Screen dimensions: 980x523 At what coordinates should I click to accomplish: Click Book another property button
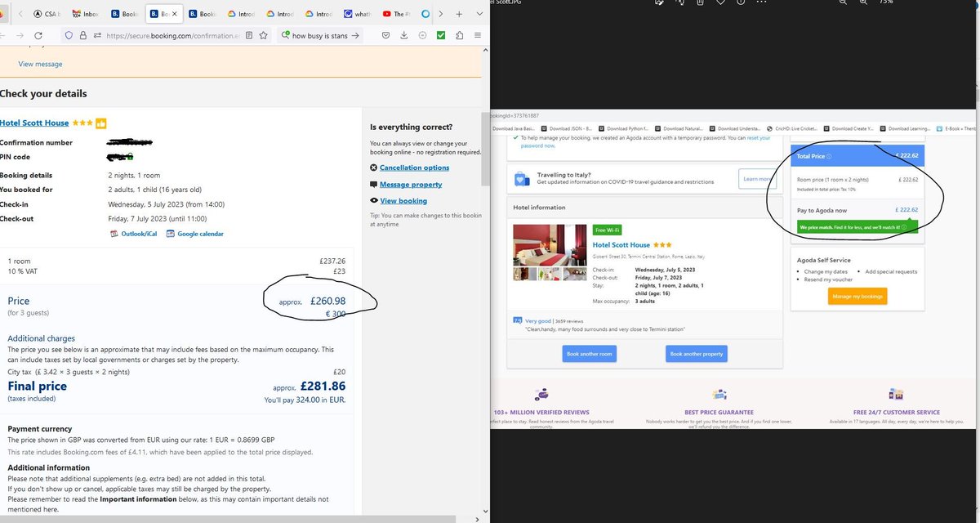[697, 354]
